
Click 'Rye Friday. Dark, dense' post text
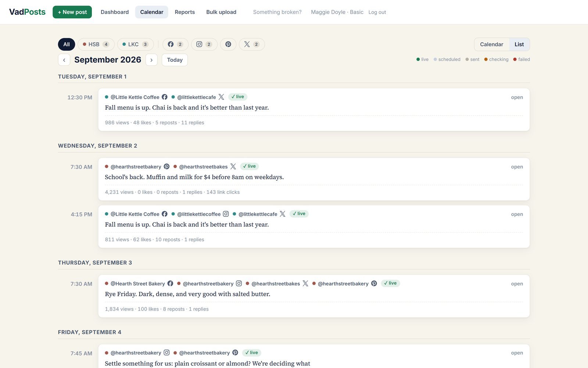coord(187,294)
